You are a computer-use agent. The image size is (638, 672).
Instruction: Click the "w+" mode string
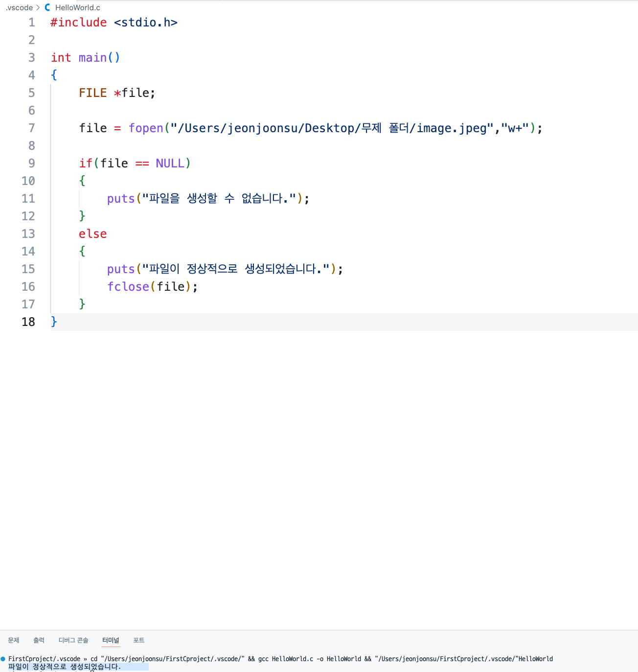(x=515, y=128)
